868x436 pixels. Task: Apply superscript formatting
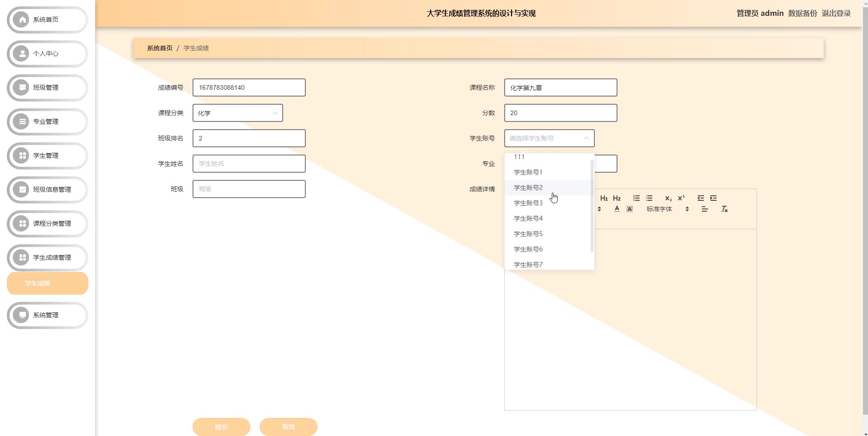point(681,198)
